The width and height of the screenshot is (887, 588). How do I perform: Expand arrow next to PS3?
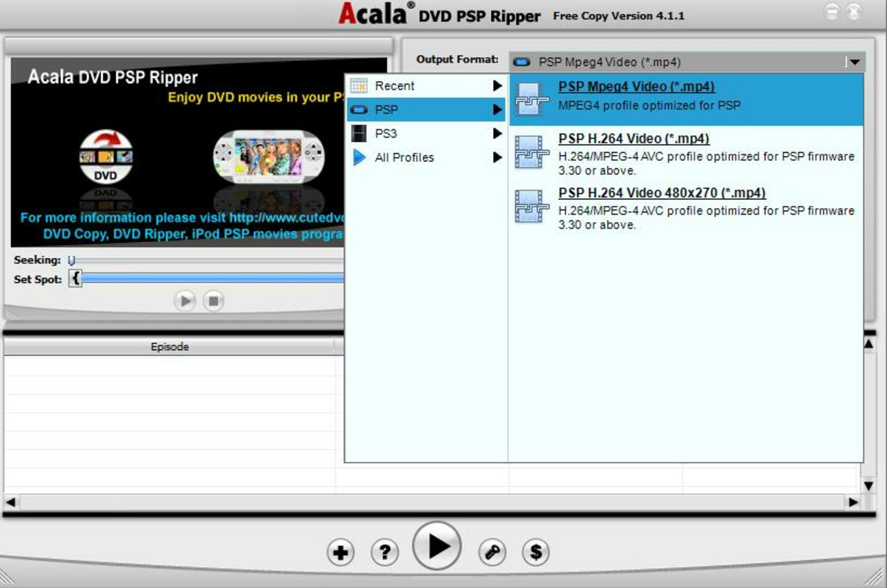pyautogui.click(x=498, y=134)
